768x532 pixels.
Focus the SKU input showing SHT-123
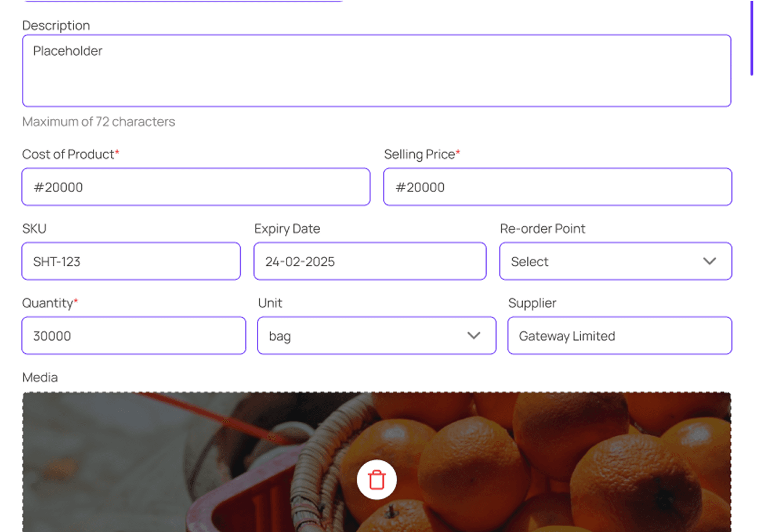click(x=131, y=261)
